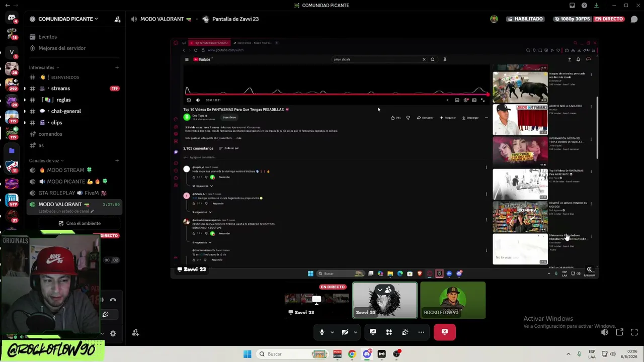
Task: Open the ESP LAA language indicator
Action: [592, 354]
